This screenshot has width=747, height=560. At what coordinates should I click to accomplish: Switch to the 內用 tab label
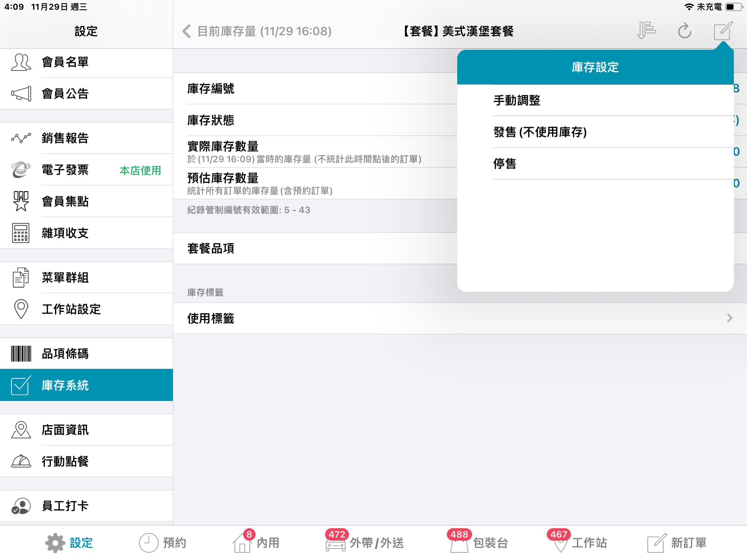[x=268, y=543]
